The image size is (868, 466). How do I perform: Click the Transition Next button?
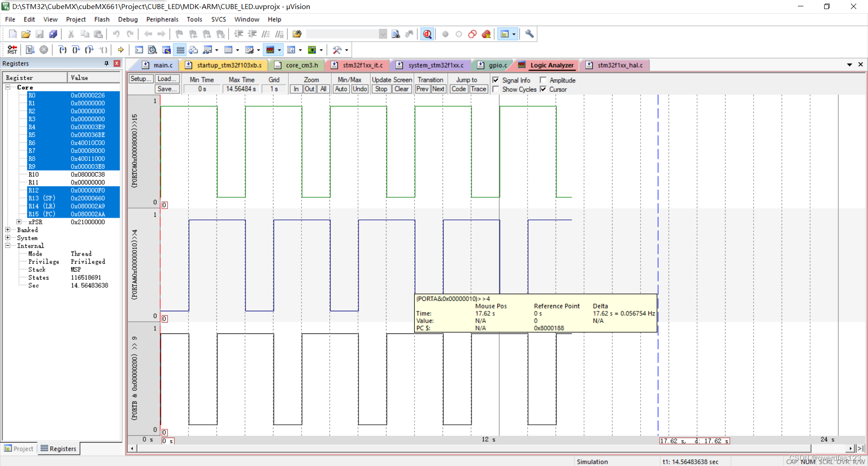point(438,89)
